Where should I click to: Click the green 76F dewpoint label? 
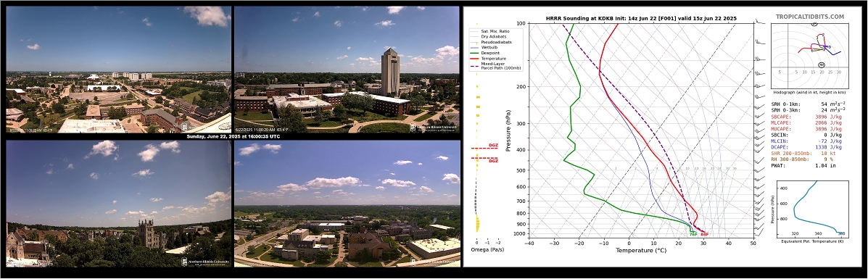694,235
